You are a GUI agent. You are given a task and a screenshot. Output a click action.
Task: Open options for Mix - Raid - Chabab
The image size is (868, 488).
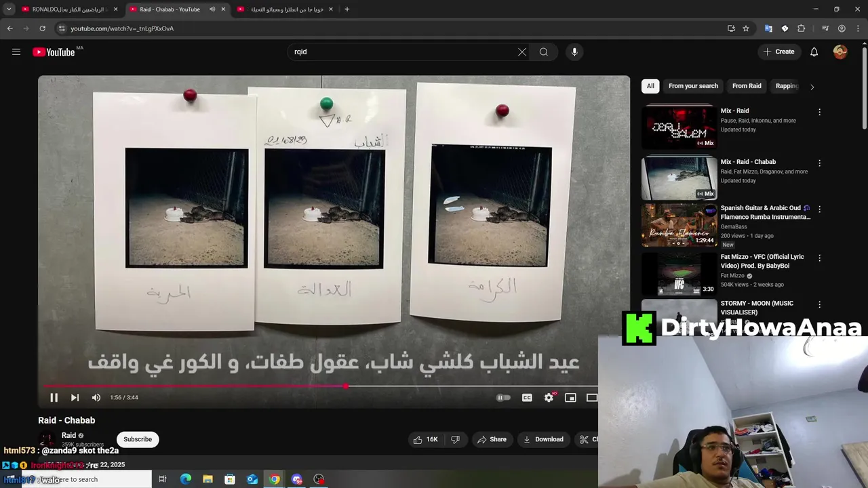(819, 163)
